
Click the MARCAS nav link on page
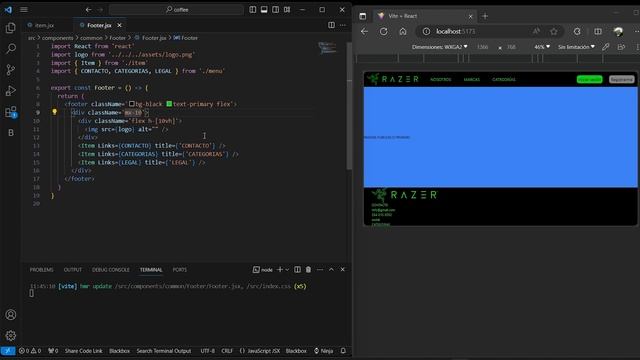click(471, 80)
